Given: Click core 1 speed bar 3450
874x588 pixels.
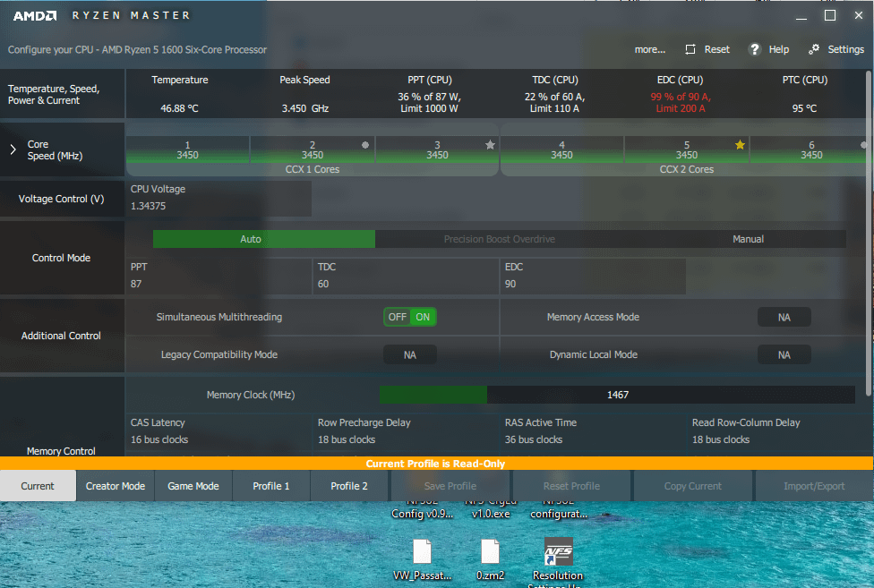Looking at the screenshot, I should click(x=188, y=149).
